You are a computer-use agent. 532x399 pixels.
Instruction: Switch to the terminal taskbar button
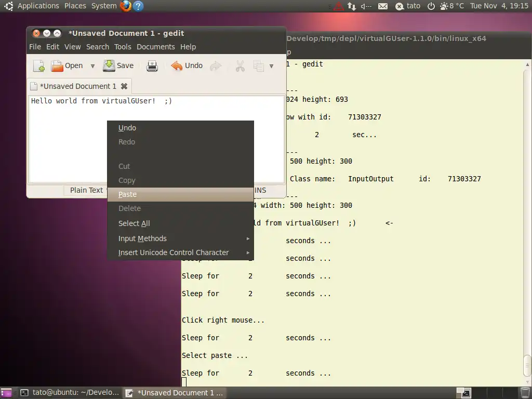tap(70, 393)
